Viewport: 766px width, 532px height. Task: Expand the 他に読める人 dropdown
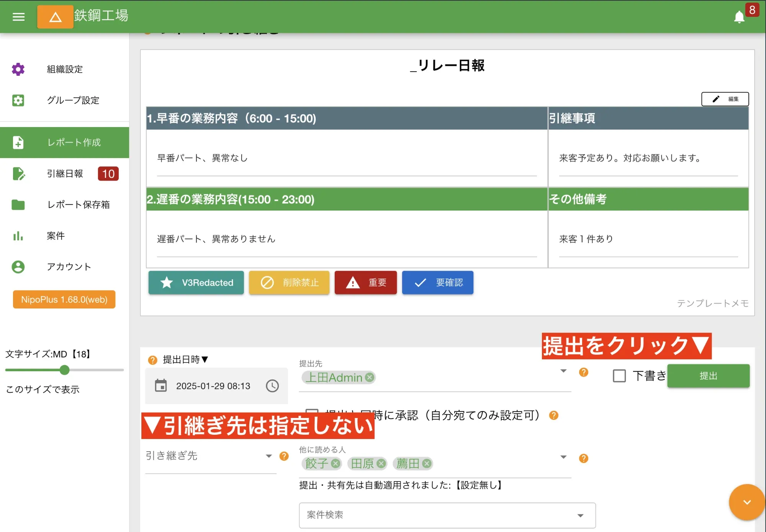pyautogui.click(x=563, y=456)
